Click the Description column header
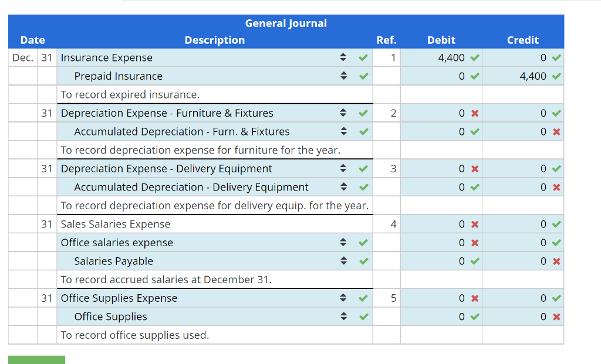Viewport: 601px width, 364px height. click(x=215, y=40)
